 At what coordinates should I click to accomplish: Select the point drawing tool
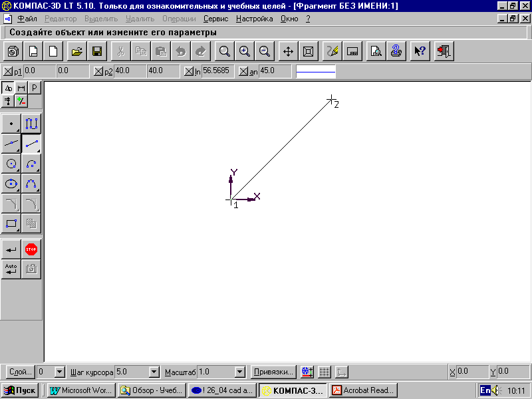(11, 124)
